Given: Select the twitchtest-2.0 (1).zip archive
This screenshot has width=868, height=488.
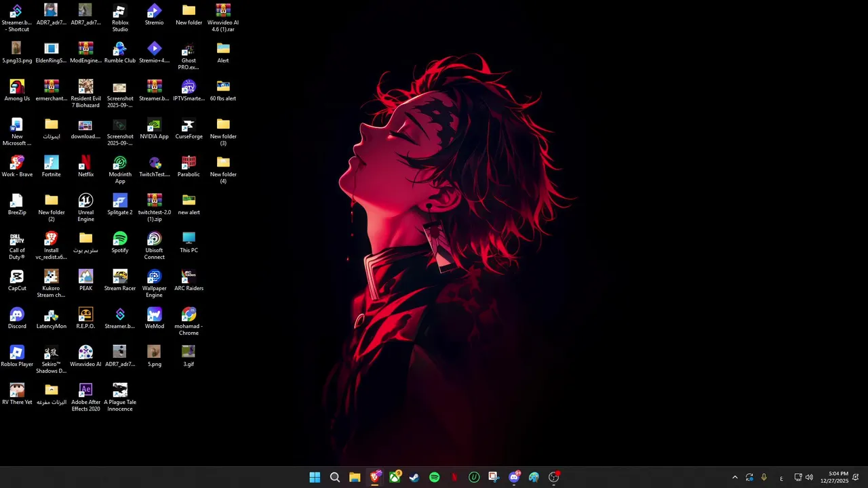Looking at the screenshot, I should click(x=154, y=207).
